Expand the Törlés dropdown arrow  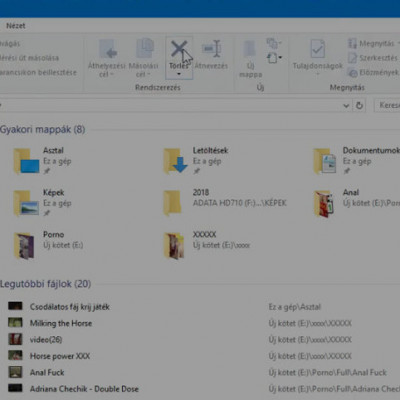click(179, 74)
